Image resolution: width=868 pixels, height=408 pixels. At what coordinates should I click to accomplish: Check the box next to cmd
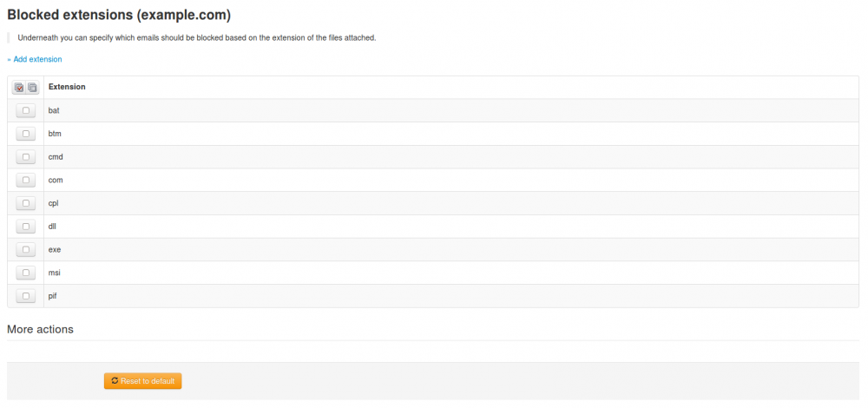26,157
